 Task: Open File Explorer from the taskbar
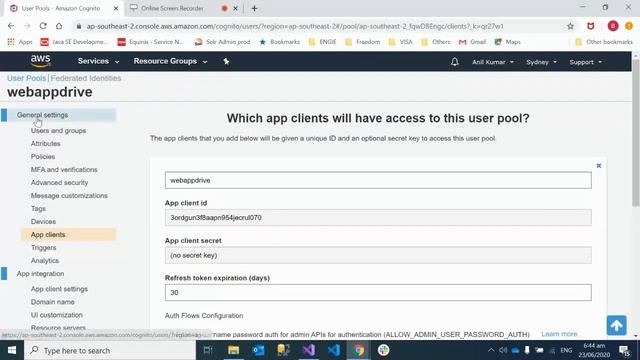(x=233, y=350)
